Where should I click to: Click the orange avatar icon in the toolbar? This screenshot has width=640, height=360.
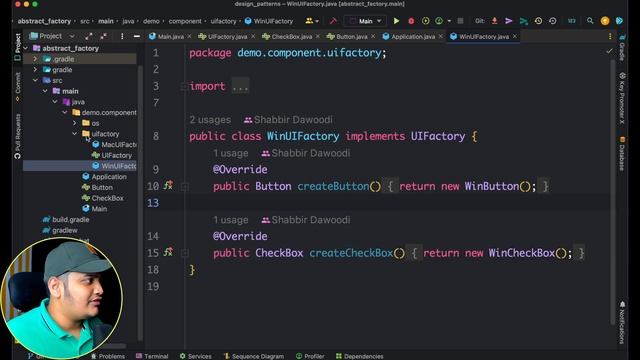pyautogui.click(x=605, y=21)
